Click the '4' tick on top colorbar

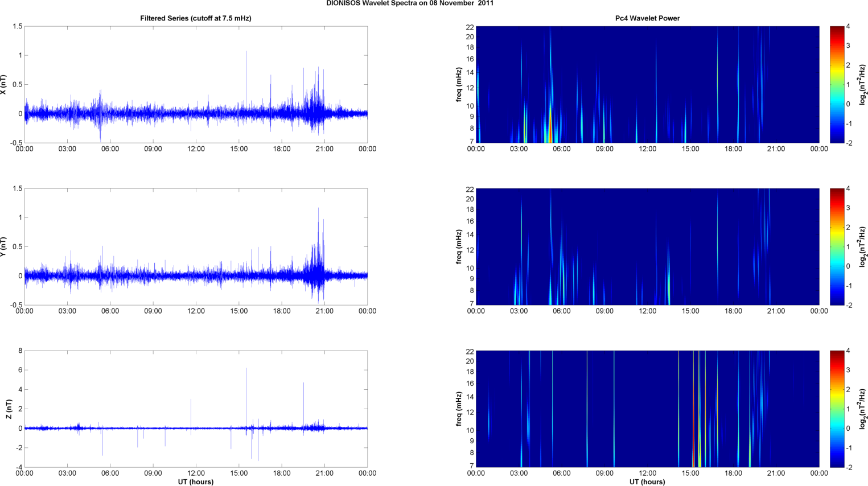tap(848, 26)
